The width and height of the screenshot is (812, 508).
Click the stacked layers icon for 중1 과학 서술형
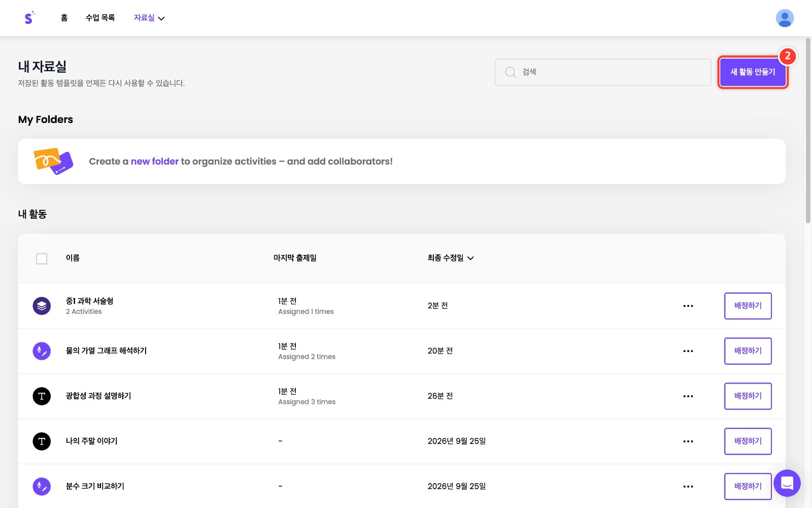point(42,306)
